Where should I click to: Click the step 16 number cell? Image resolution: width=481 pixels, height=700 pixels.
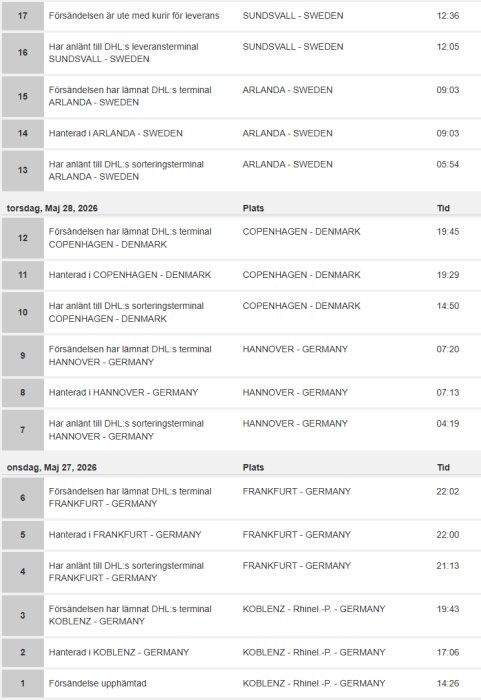23,53
